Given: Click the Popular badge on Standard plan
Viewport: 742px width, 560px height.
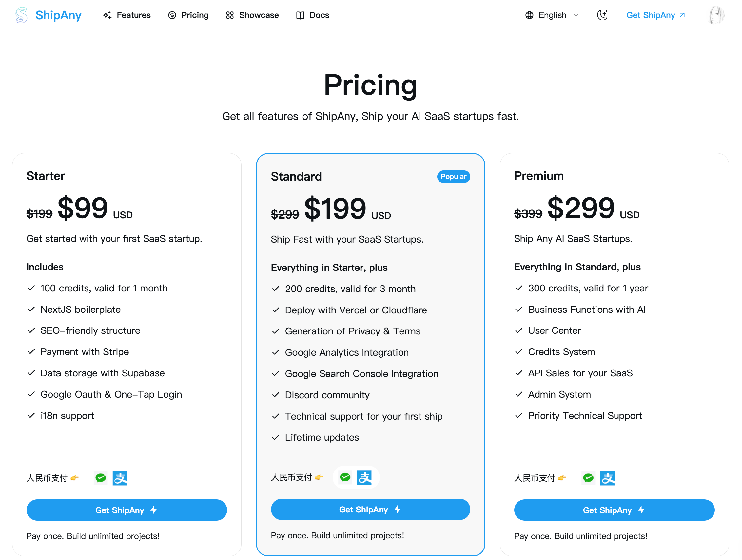Looking at the screenshot, I should (x=453, y=176).
